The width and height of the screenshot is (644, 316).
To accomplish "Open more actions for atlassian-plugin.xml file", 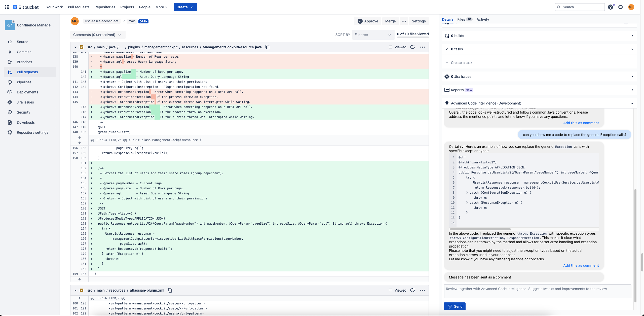I will 422,290.
